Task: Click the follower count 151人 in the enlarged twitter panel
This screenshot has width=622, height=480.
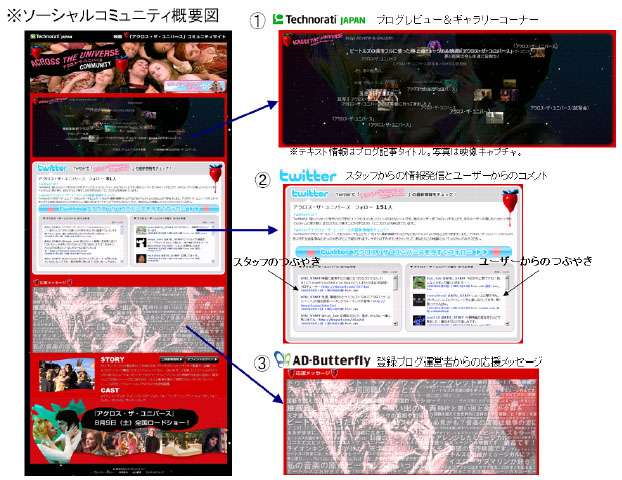Action: [x=384, y=207]
